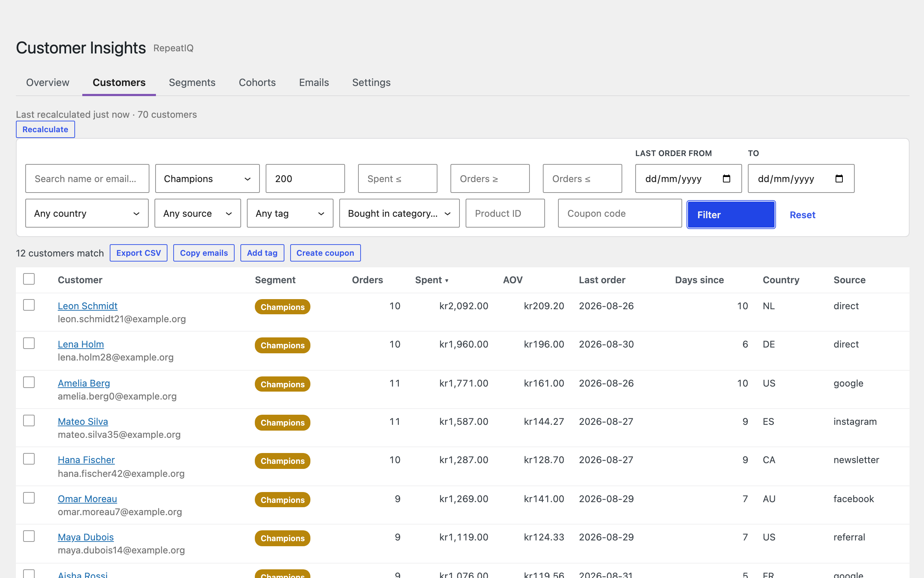Sort by the Orders column header
The width and height of the screenshot is (924, 578).
(367, 280)
